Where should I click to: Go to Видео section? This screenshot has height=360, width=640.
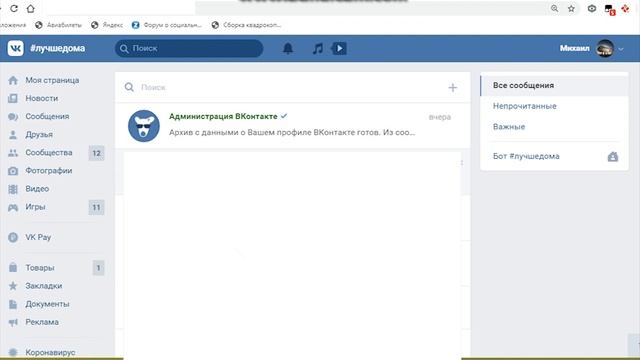(x=37, y=189)
